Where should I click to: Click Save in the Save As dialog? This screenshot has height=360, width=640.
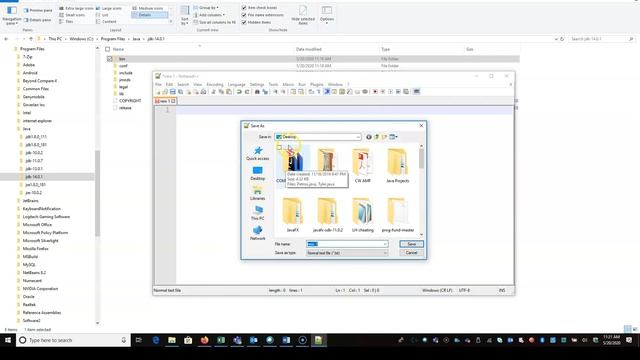tap(411, 244)
